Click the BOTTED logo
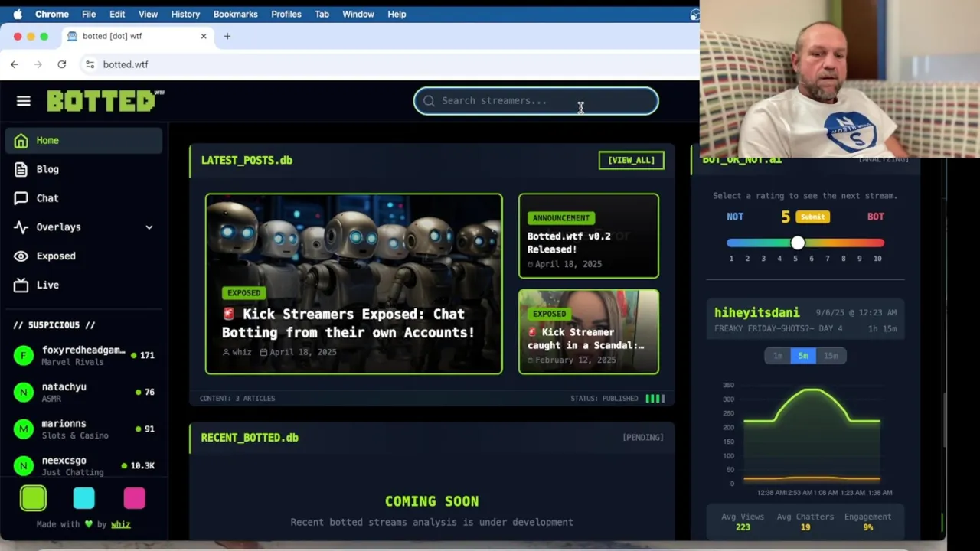Screen dimensions: 980x551 [106, 101]
